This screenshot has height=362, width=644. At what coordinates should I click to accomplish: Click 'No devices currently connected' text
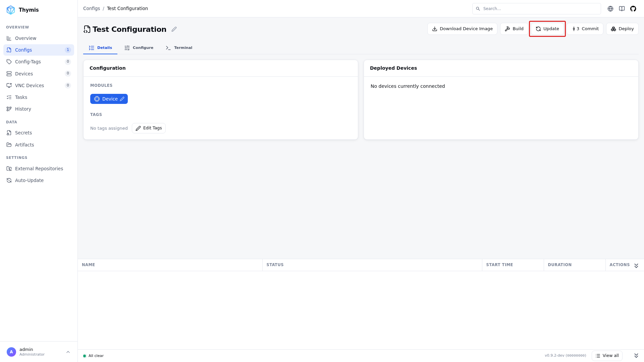[408, 86]
